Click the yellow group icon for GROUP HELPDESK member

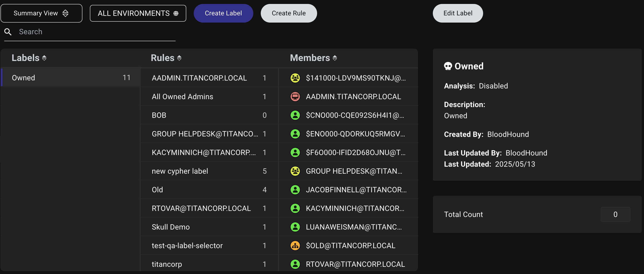[295, 171]
